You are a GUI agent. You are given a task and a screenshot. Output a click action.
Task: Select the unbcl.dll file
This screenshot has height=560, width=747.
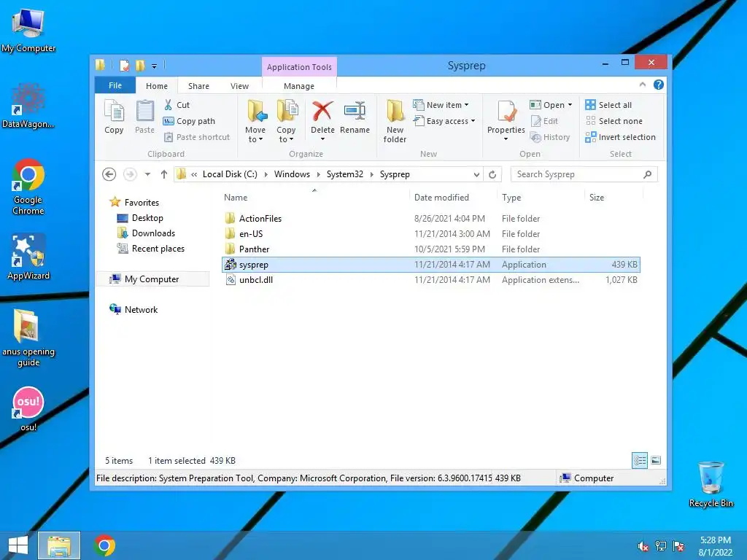click(431, 280)
